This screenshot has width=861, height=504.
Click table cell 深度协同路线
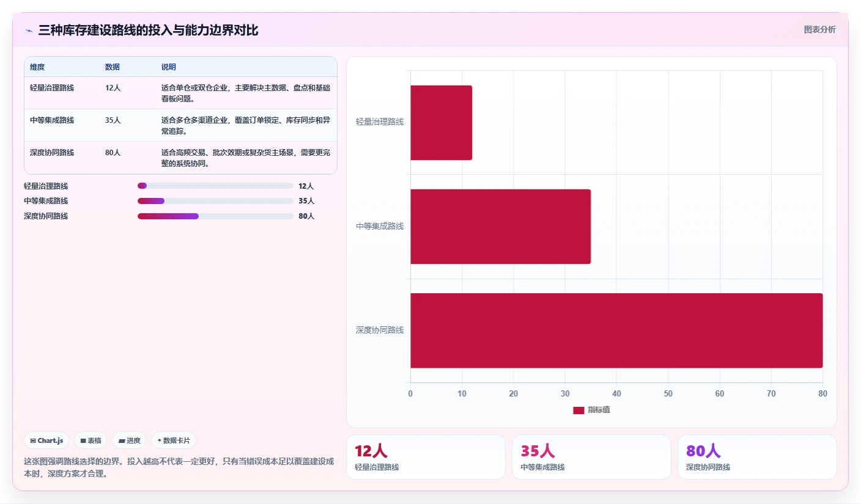click(x=52, y=153)
